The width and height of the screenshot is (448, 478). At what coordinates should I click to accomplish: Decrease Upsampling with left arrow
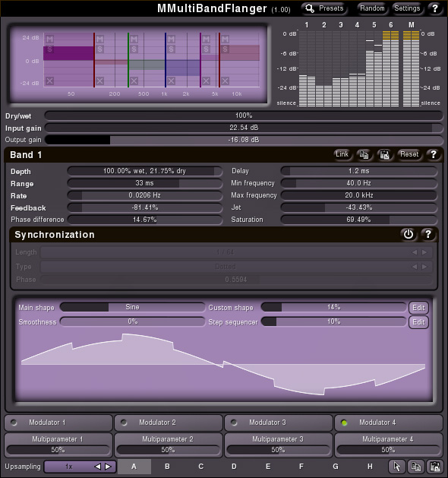click(97, 467)
